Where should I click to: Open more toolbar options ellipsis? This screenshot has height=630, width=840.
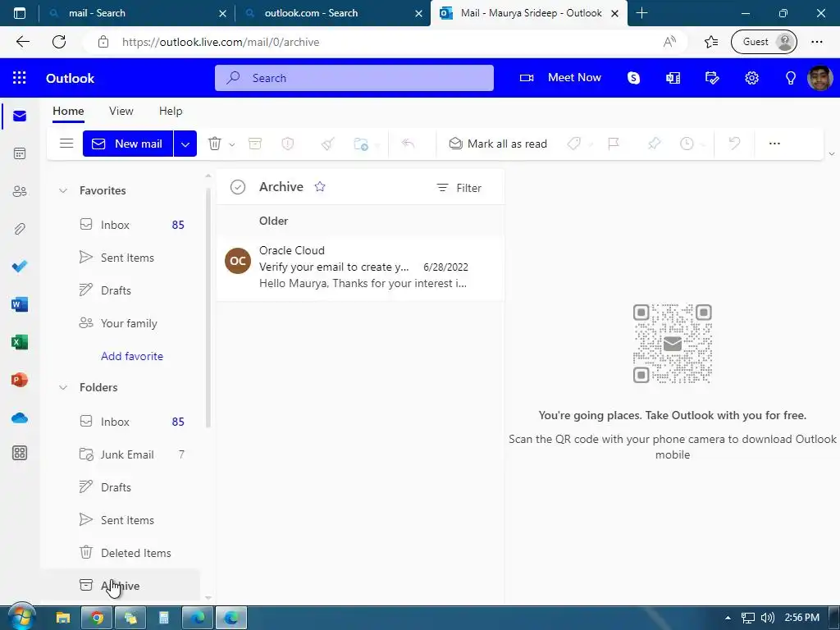coord(774,144)
